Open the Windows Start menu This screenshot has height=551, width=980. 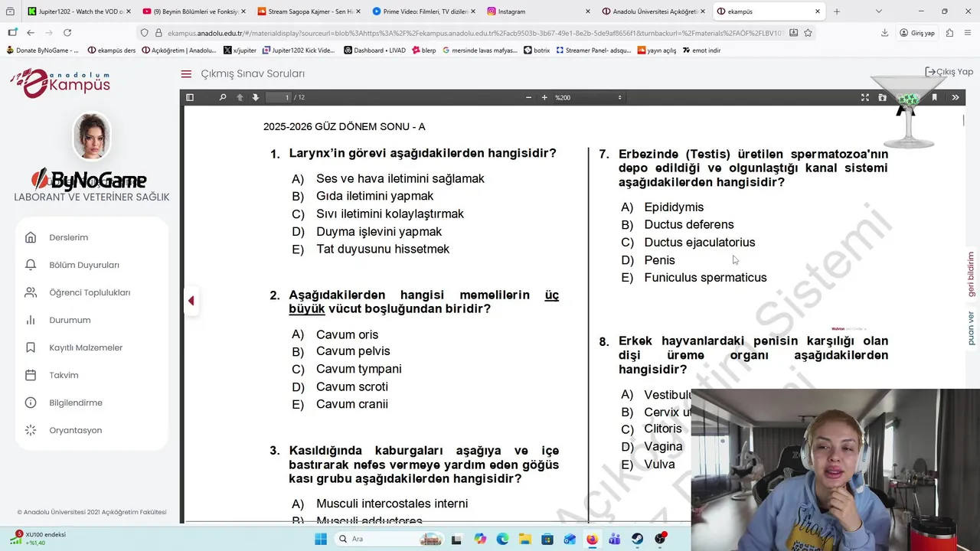pyautogui.click(x=320, y=539)
